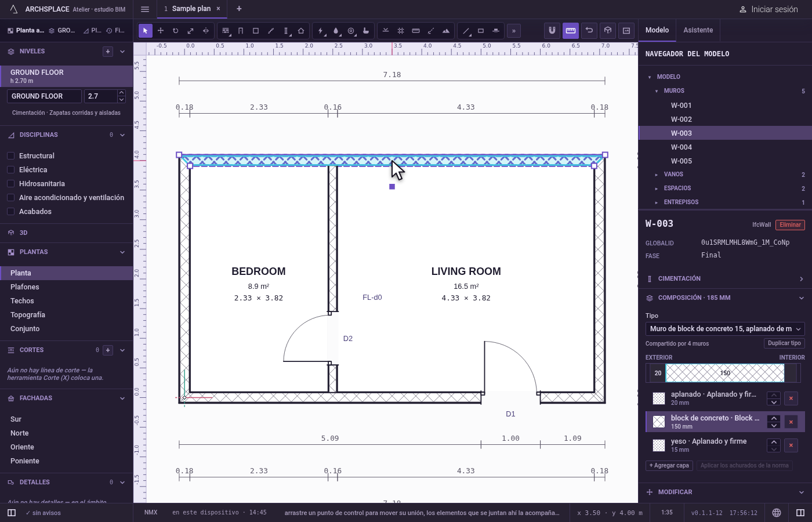812x522 pixels.
Task: Select the line drawing tool
Action: [x=466, y=31]
